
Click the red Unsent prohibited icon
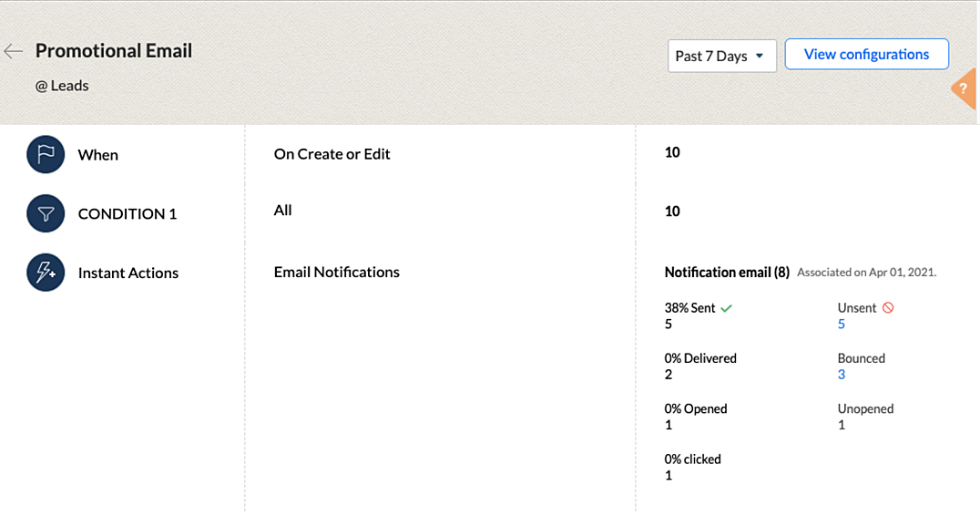tap(888, 308)
